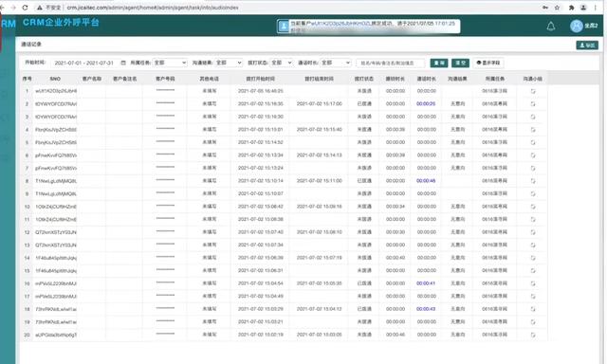The image size is (607, 364).
Task: Open the blue 00:00:41 call duration link
Action: coord(426,283)
